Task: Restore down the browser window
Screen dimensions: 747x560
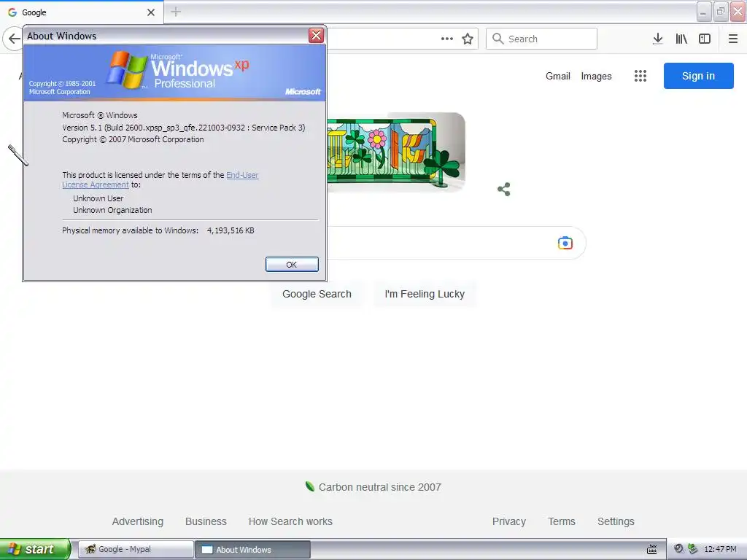Action: coord(720,12)
